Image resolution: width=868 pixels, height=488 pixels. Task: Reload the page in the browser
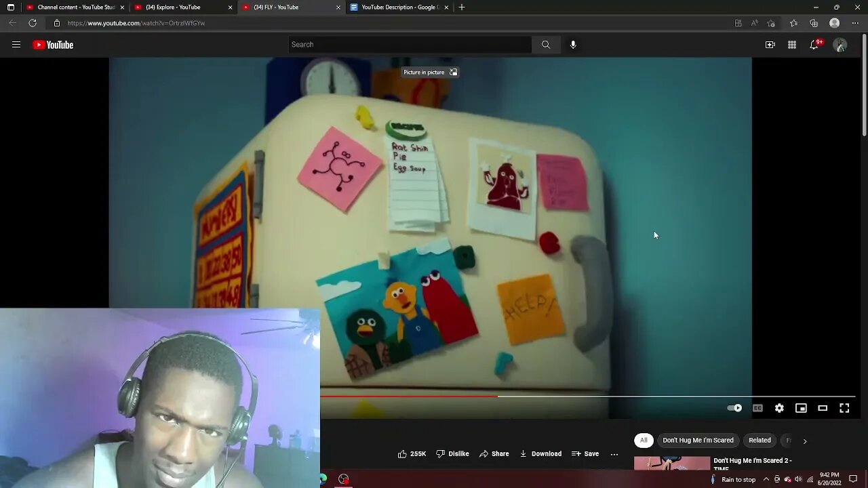pyautogui.click(x=33, y=23)
